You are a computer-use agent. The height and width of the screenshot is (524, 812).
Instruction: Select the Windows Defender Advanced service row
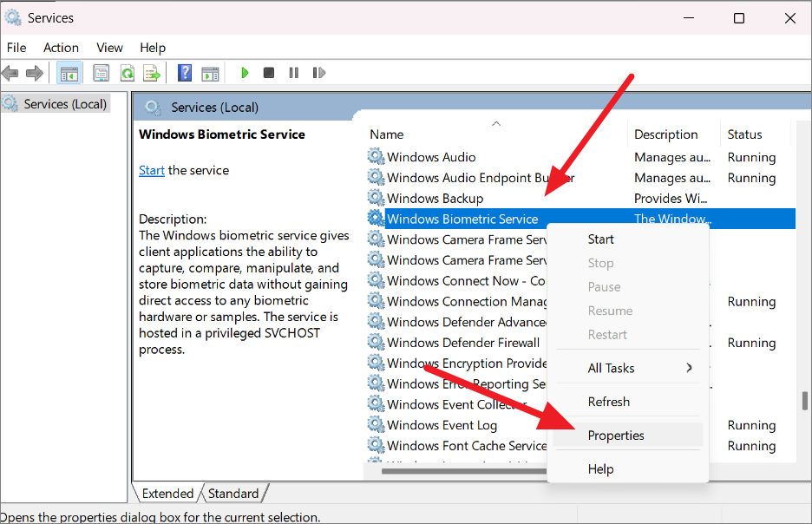(x=456, y=322)
